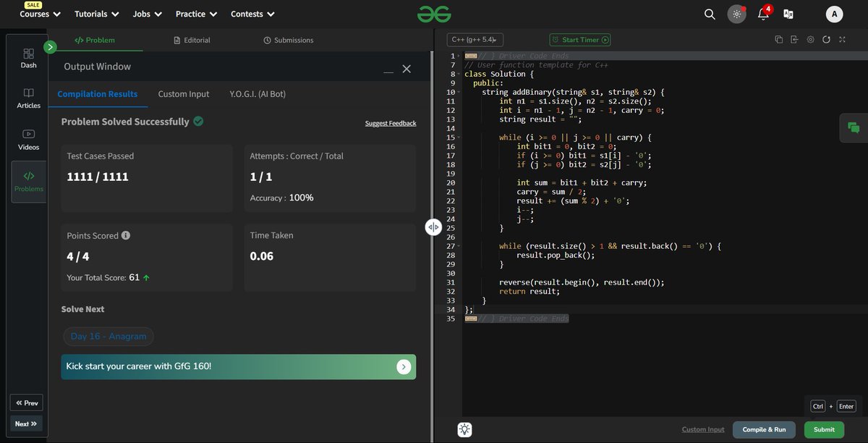Open Articles in the left sidebar
Screen dimensions: 868x443
point(28,98)
